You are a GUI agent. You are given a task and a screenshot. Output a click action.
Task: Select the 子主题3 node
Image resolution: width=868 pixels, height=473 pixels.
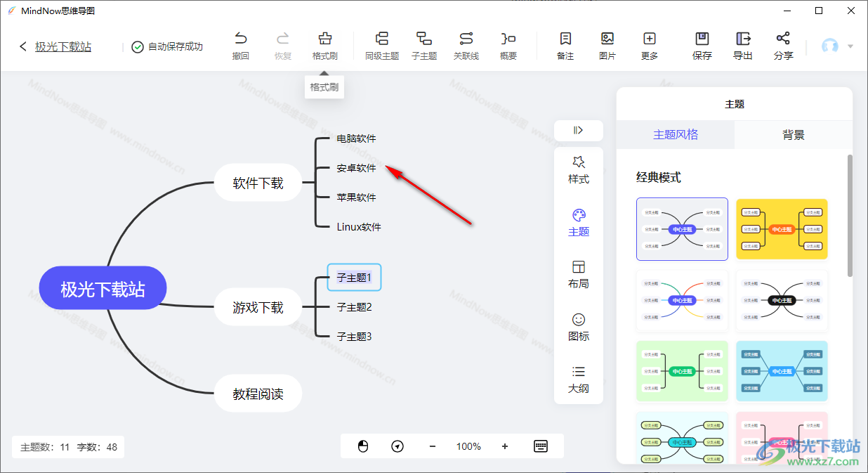point(354,337)
